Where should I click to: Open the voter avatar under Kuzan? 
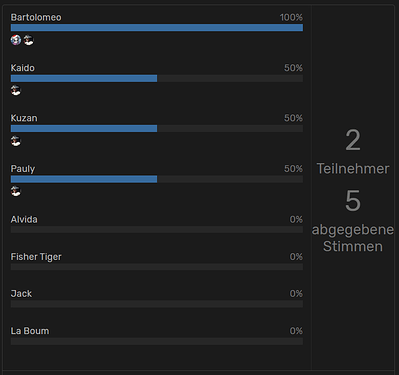click(16, 141)
